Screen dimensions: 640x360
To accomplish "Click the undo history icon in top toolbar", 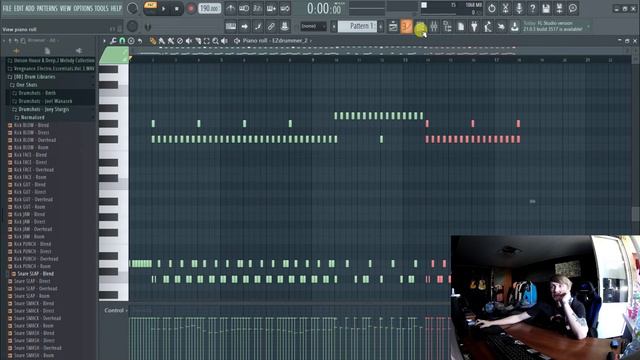I will click(x=491, y=8).
